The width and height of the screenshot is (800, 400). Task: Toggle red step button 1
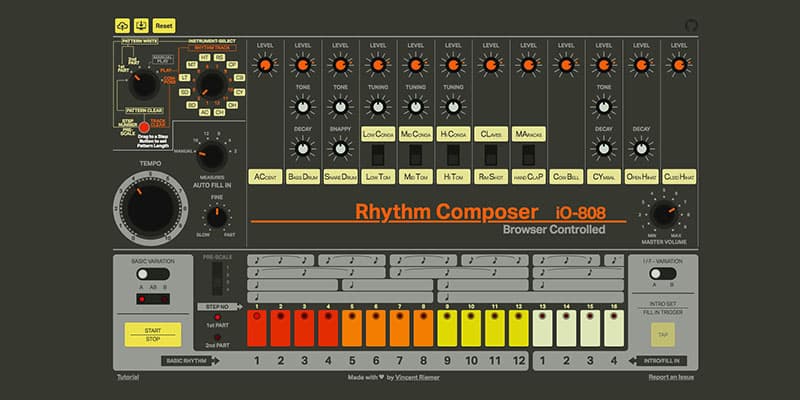point(256,327)
